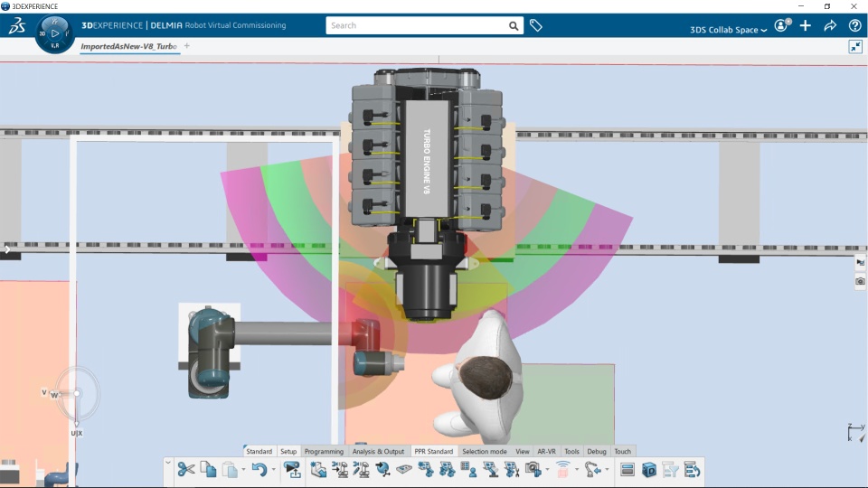Click the stacked panel layout icon
868x488 pixels.
[627, 470]
